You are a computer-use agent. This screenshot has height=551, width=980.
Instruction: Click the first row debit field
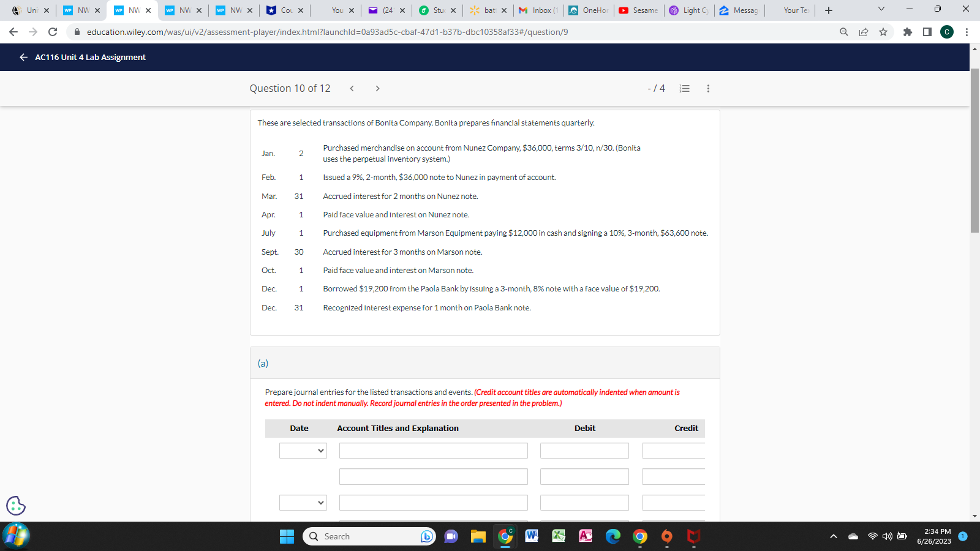coord(584,451)
